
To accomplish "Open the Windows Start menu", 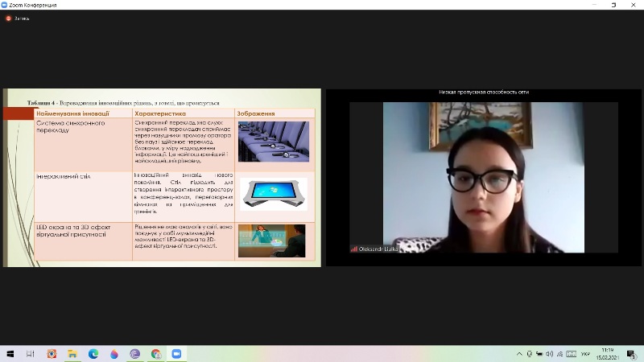I will point(10,354).
